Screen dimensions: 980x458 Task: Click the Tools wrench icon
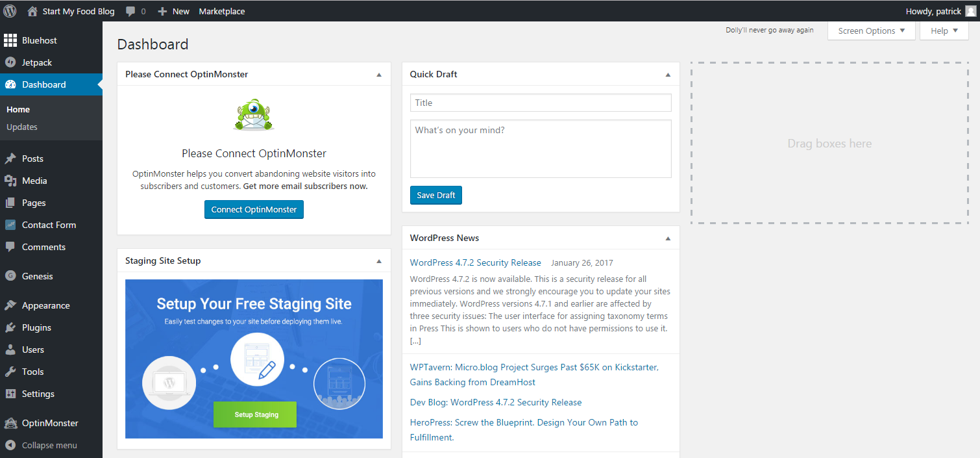coord(10,372)
